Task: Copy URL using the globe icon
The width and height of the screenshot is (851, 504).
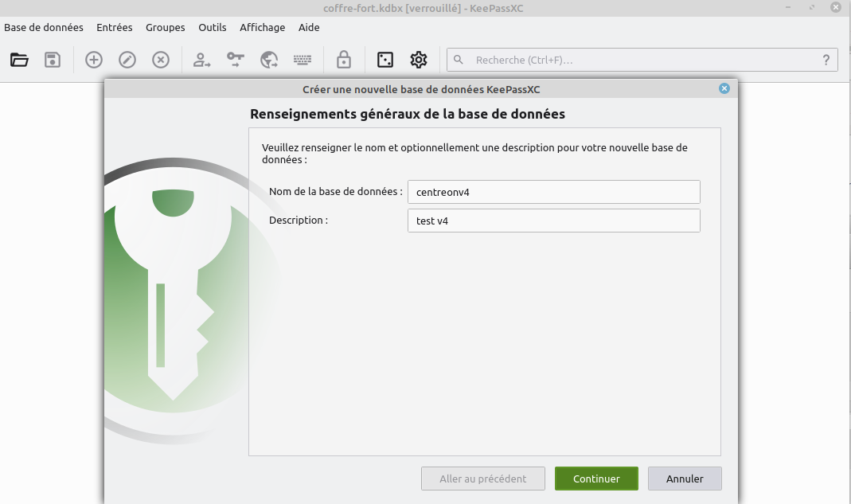Action: tap(269, 60)
